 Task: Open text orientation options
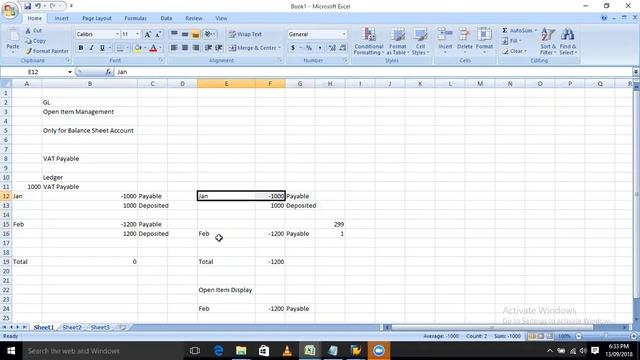click(x=209, y=34)
